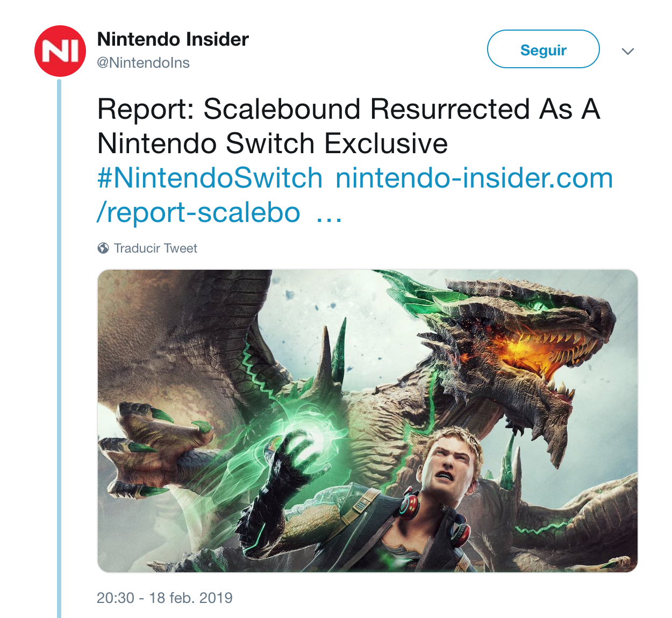Viewport: 672px width, 618px height.
Task: Open the #NintendoSwitch hashtag
Action: (x=210, y=178)
